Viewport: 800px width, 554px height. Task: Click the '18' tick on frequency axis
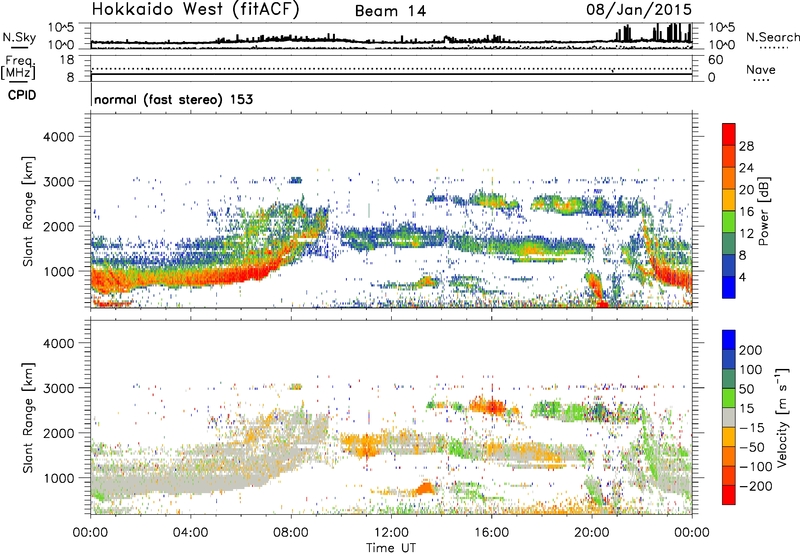point(66,60)
